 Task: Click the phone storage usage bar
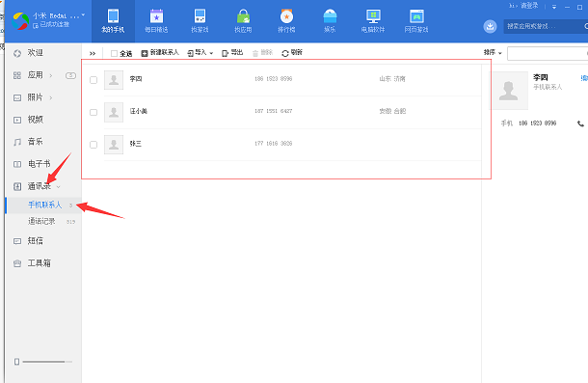47,362
